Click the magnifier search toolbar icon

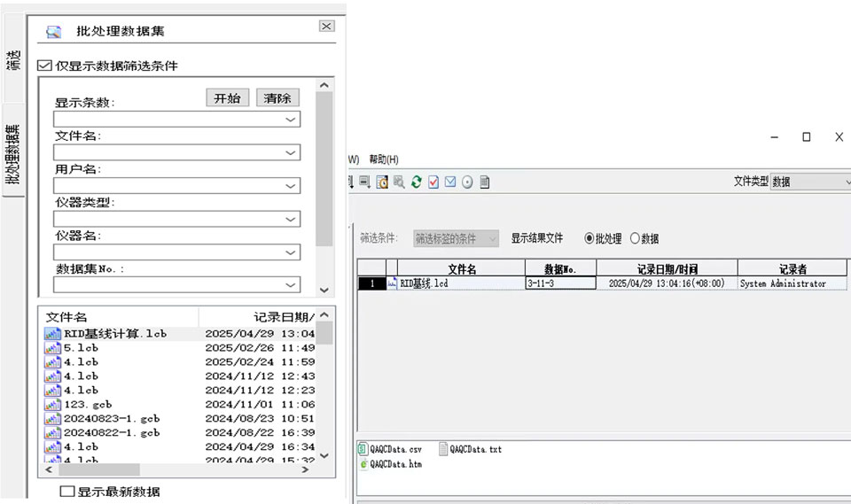pyautogui.click(x=399, y=182)
